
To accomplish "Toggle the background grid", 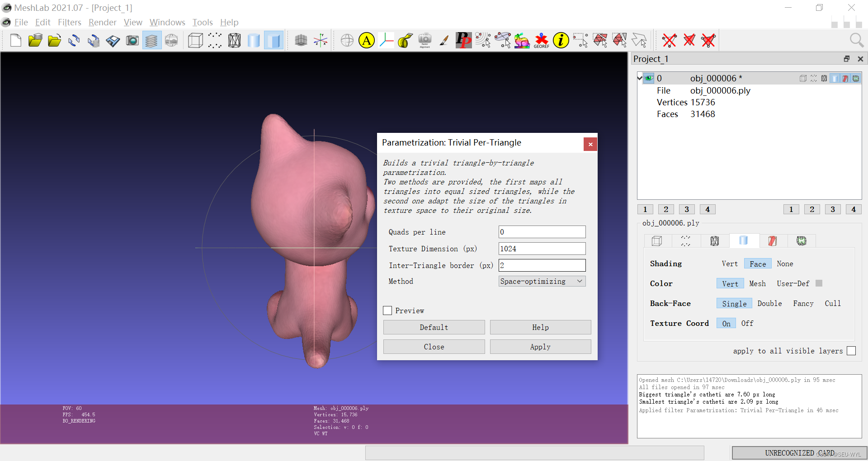I will click(x=301, y=41).
